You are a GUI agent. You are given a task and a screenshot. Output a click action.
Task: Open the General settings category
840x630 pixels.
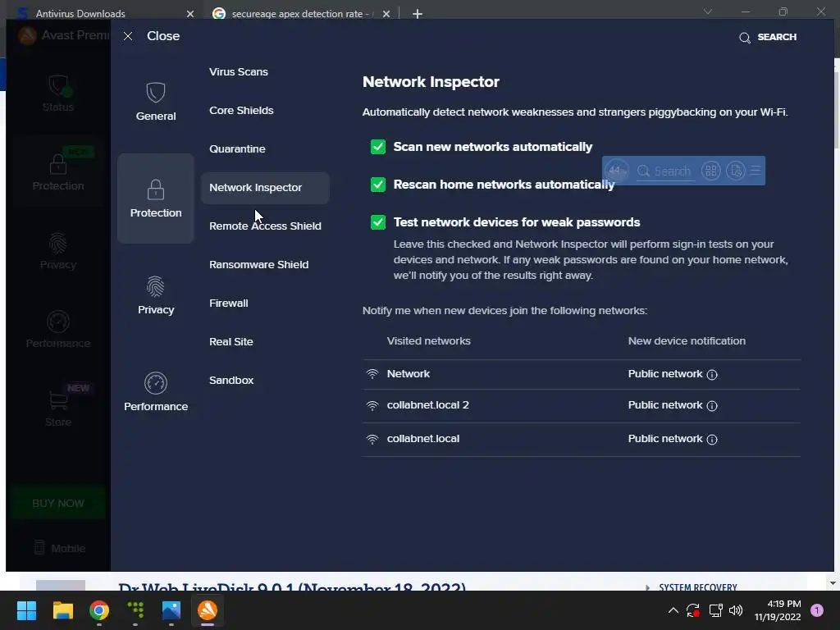pos(155,101)
